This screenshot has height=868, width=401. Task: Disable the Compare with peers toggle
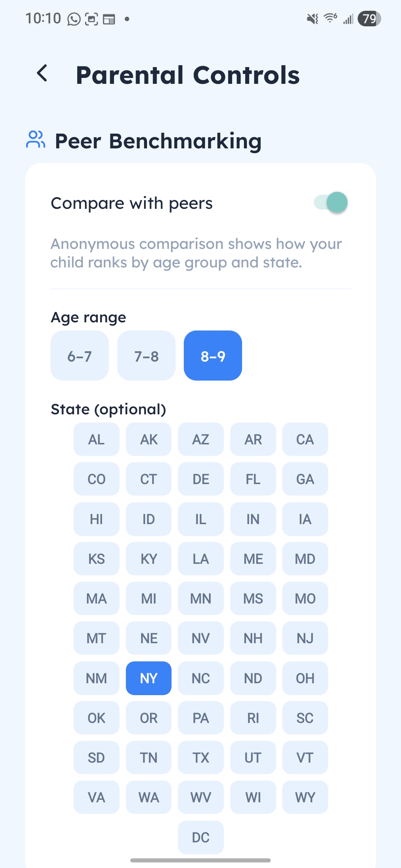point(331,202)
